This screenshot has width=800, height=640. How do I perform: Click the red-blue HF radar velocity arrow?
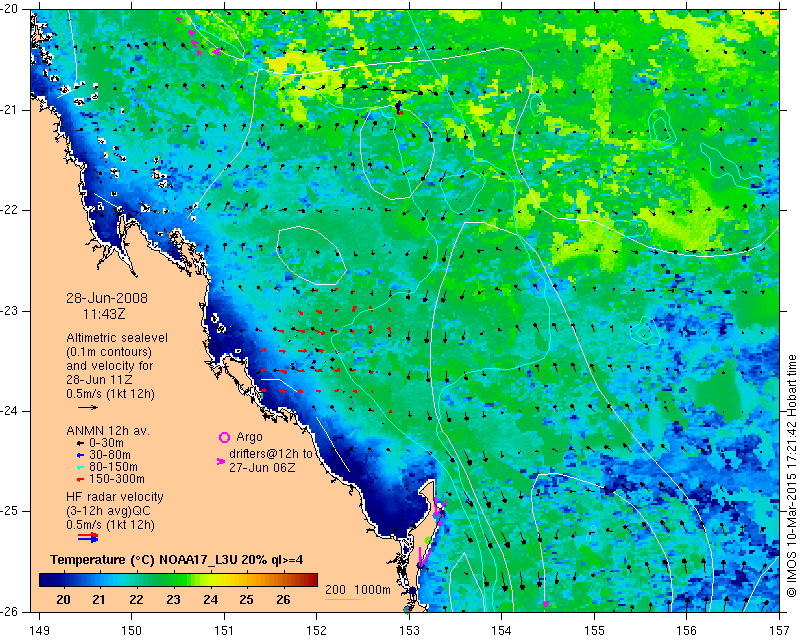point(88,537)
